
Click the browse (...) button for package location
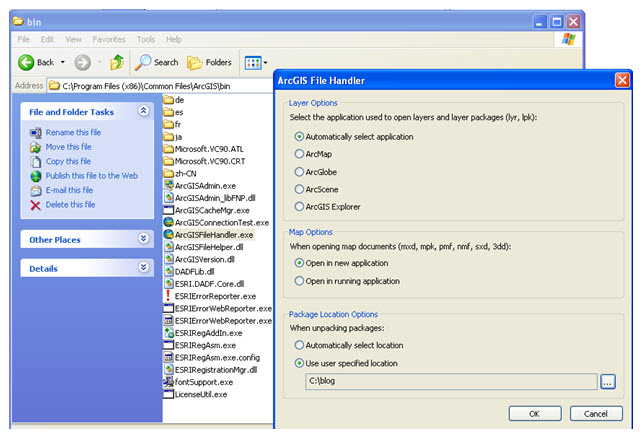(608, 382)
